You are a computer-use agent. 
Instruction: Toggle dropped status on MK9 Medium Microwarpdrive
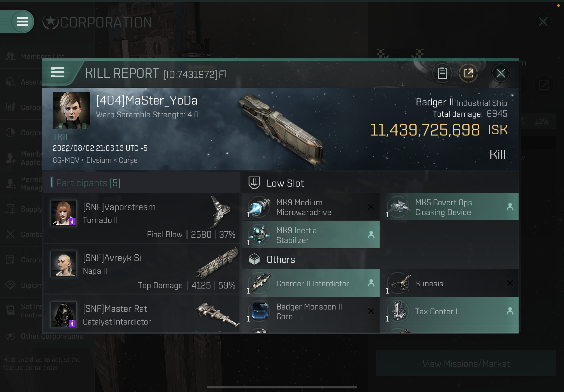pyautogui.click(x=371, y=207)
